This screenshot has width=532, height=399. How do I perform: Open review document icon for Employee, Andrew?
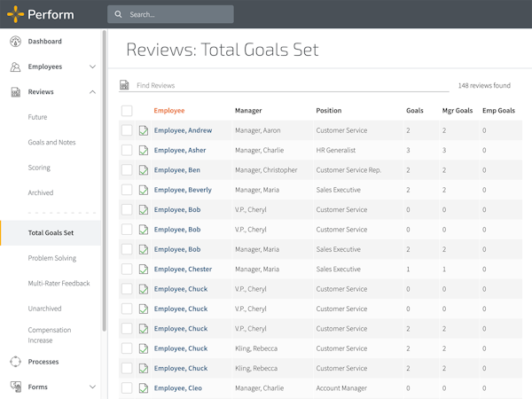point(144,130)
